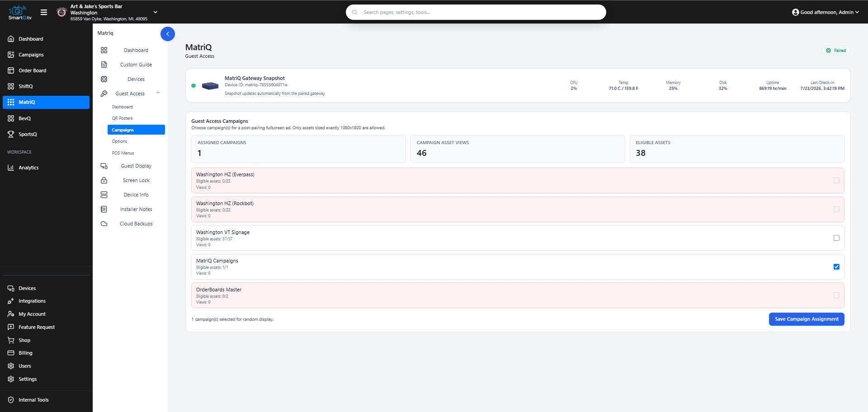
Task: Click the Settings gear icon
Action: click(11, 379)
